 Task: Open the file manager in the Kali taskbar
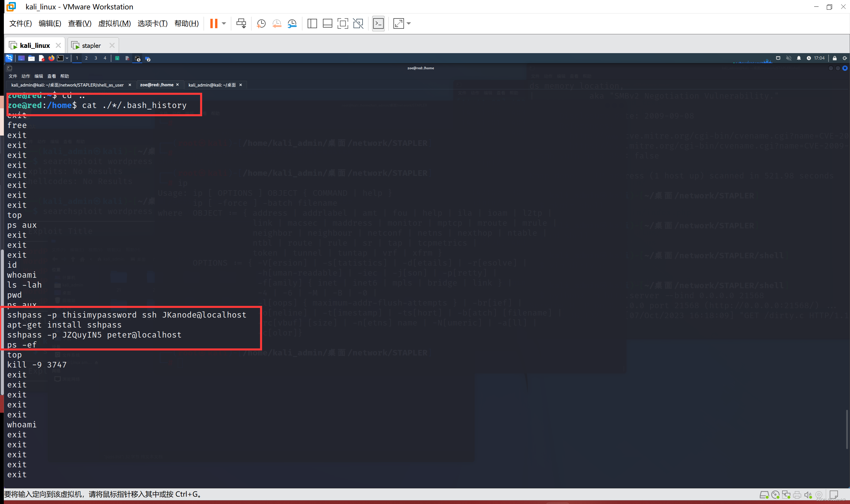pyautogui.click(x=32, y=58)
